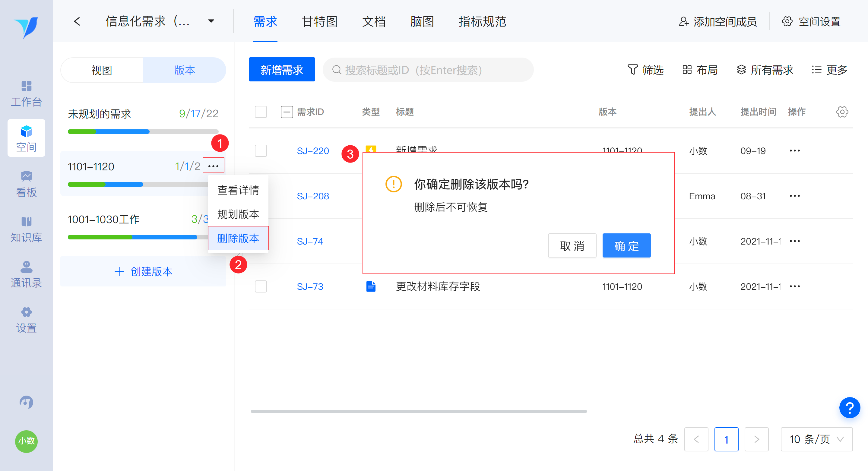Toggle the select-all checkbox in table header
The height and width of the screenshot is (471, 868).
[261, 112]
